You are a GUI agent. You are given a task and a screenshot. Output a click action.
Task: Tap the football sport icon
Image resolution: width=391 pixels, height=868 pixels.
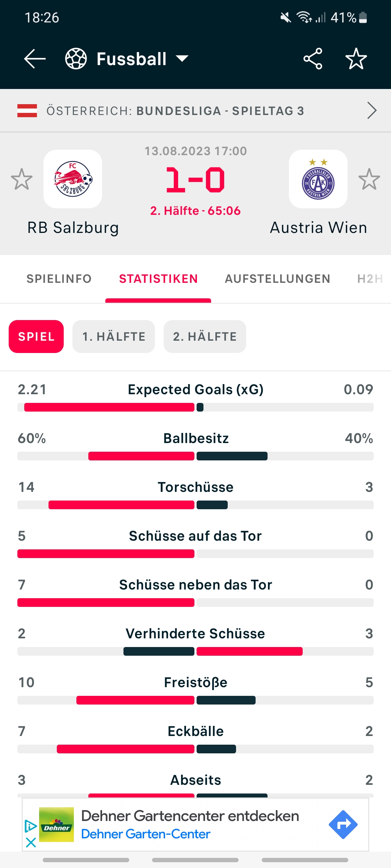76,59
